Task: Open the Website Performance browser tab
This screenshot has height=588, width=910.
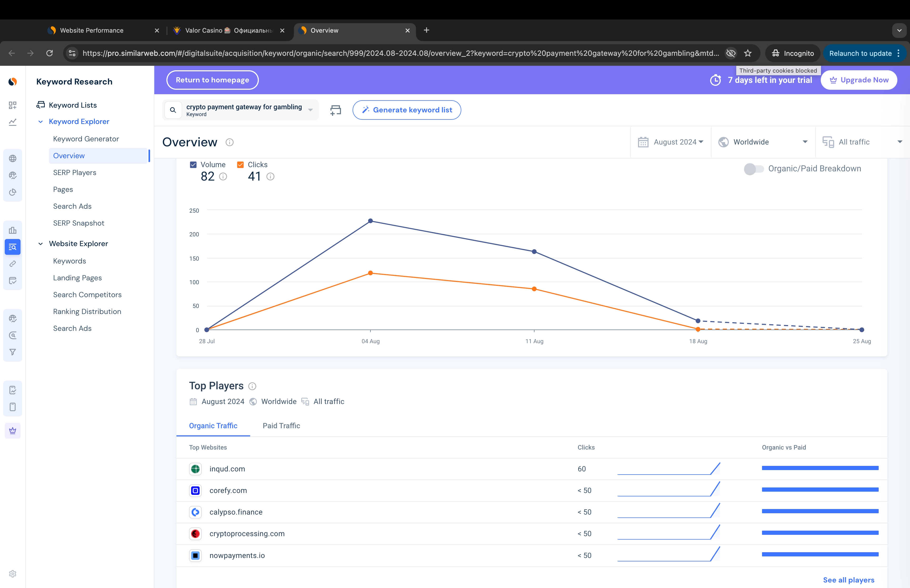Action: pyautogui.click(x=92, y=30)
